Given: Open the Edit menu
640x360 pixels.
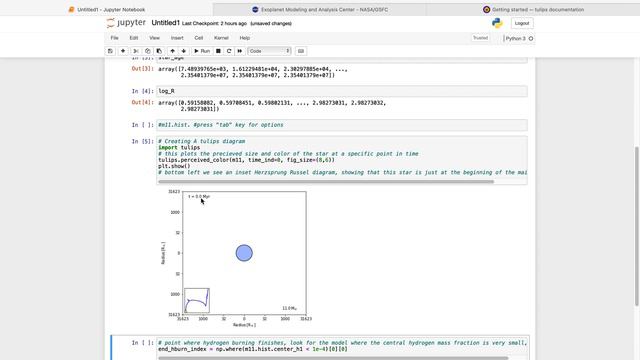Looking at the screenshot, I should [134, 38].
